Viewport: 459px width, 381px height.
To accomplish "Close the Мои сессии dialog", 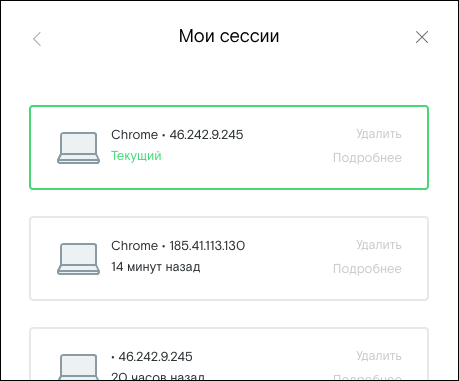I will pyautogui.click(x=422, y=37).
